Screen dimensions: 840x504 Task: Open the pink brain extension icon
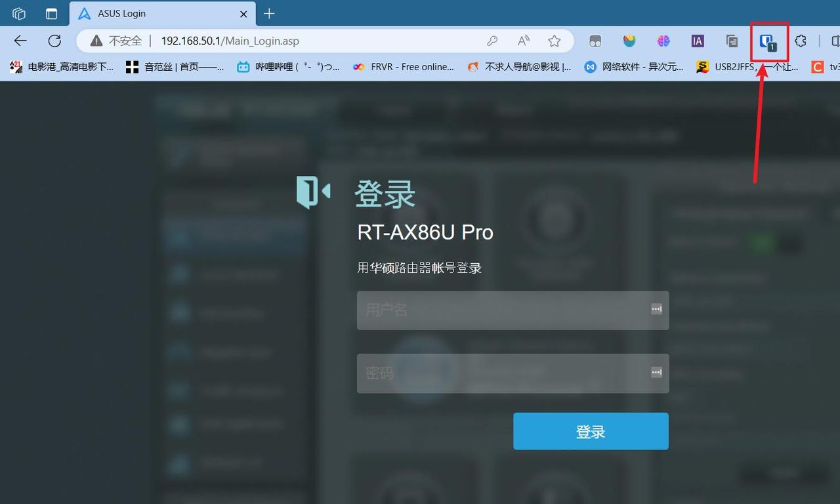(x=663, y=41)
